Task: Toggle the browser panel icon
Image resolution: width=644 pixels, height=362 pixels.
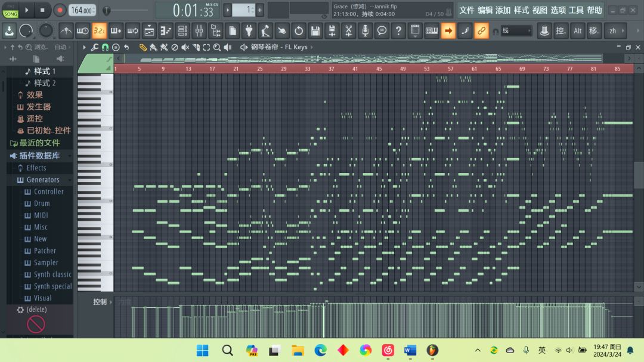Action: tap(216, 30)
